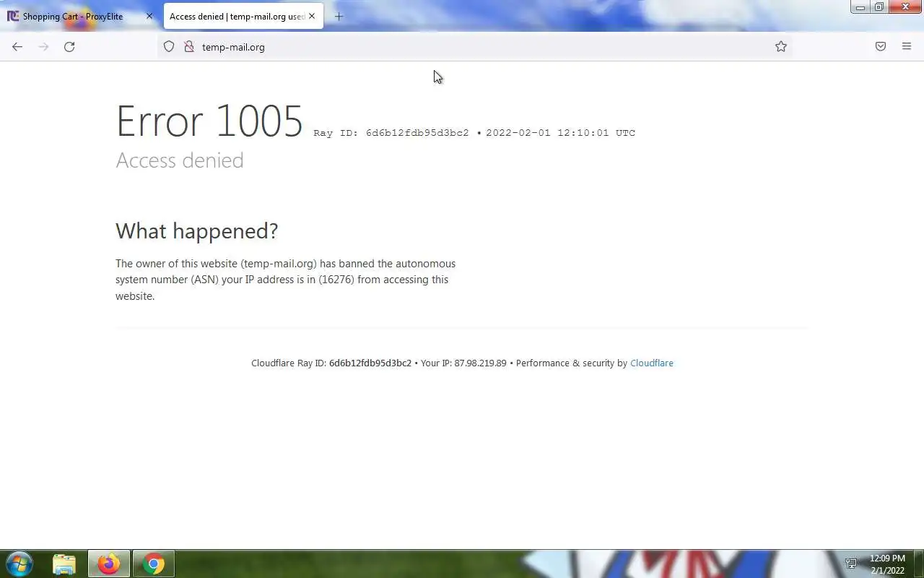
Task: Go back to the previous page
Action: coord(17,47)
